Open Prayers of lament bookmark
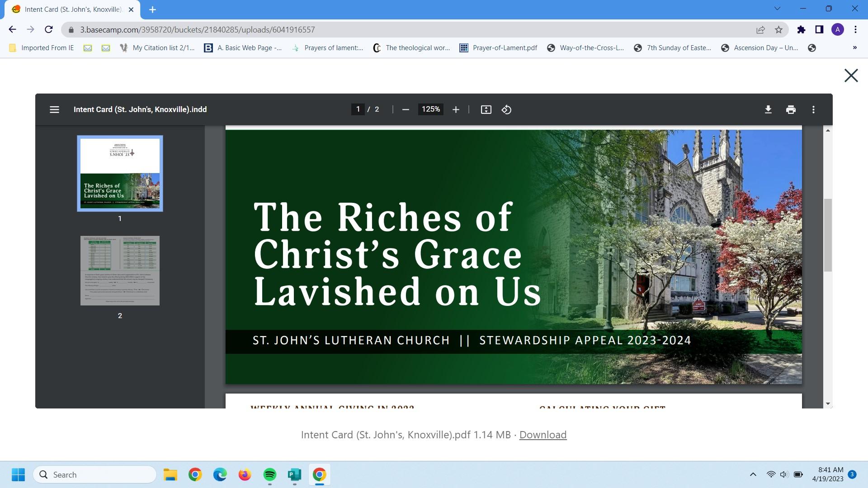The width and height of the screenshot is (868, 488). coord(328,48)
